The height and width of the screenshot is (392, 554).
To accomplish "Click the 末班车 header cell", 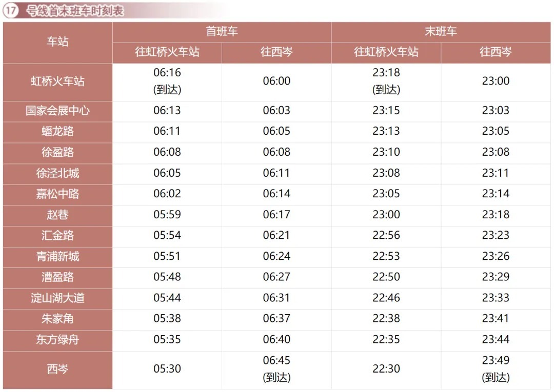I will pyautogui.click(x=440, y=31).
